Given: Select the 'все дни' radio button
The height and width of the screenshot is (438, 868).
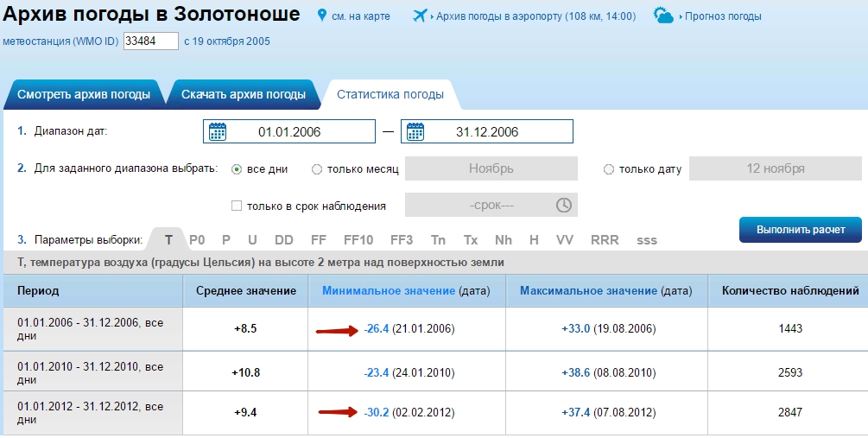Looking at the screenshot, I should tap(237, 169).
